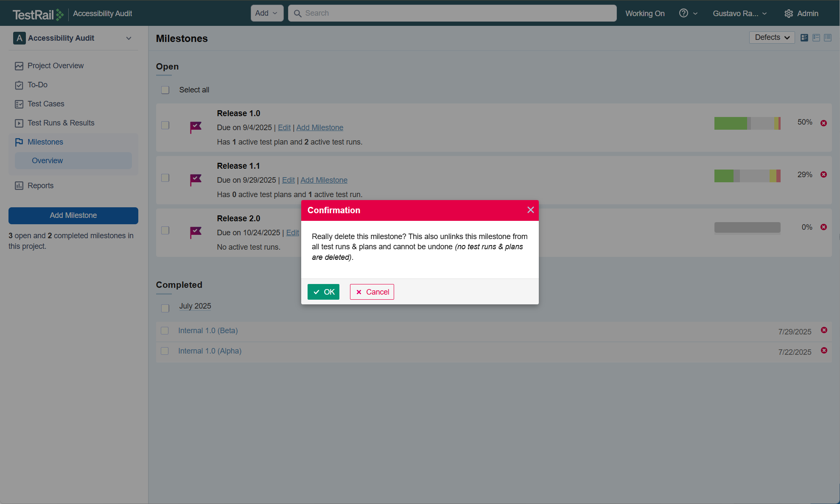Expand the Add dropdown in the header
Viewport: 840px width, 504px height.
pos(266,13)
